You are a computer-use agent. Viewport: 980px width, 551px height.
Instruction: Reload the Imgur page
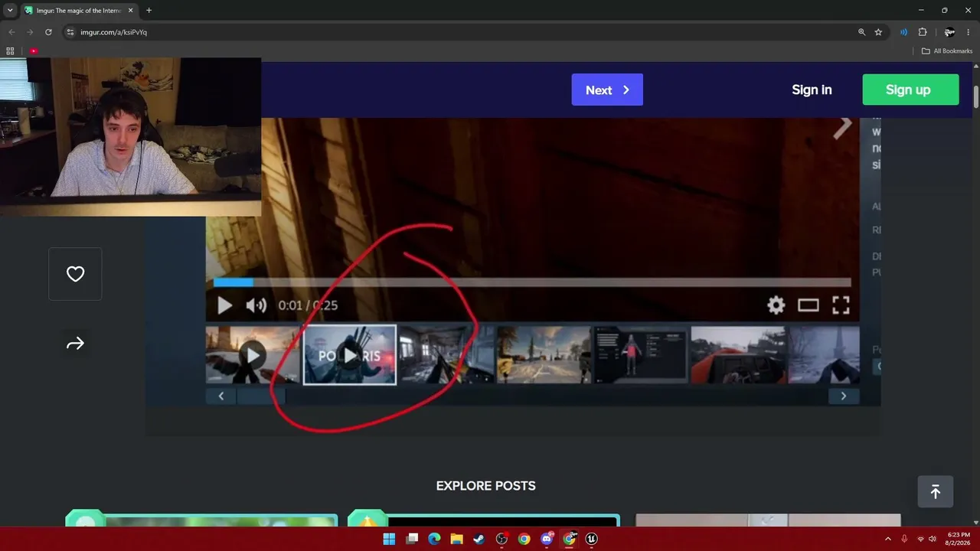[48, 32]
